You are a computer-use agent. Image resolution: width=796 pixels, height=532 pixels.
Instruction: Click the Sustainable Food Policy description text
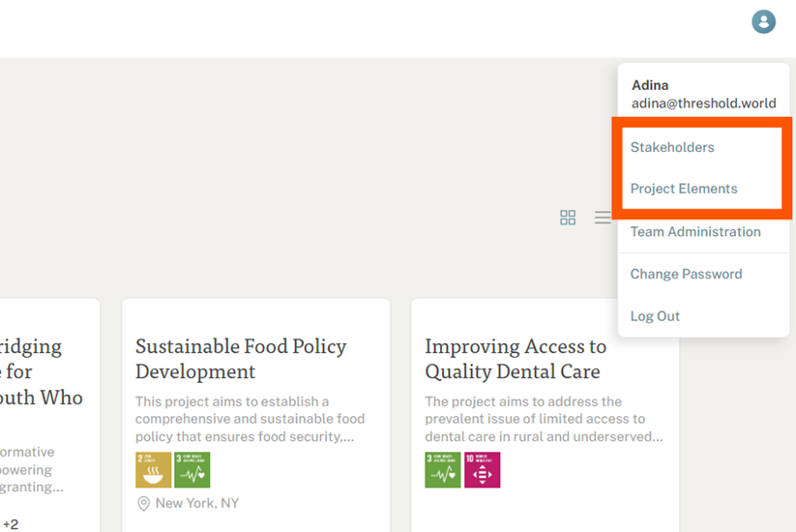[250, 419]
